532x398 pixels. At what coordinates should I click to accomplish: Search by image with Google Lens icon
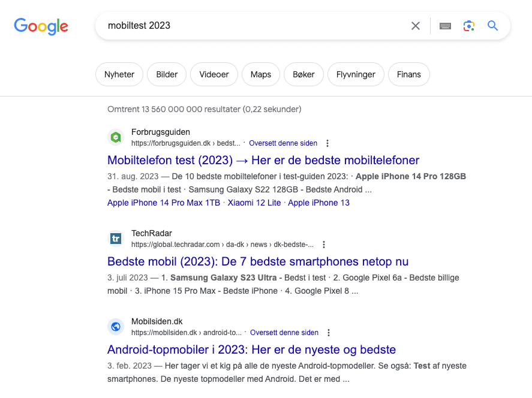tap(469, 26)
